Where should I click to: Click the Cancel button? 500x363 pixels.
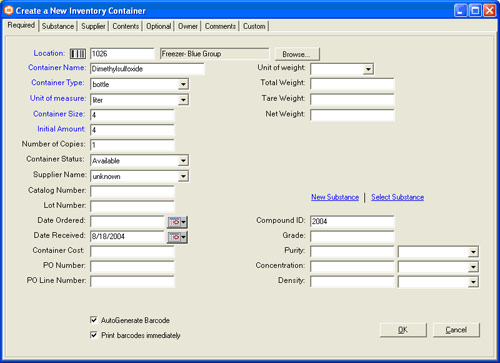tap(456, 330)
